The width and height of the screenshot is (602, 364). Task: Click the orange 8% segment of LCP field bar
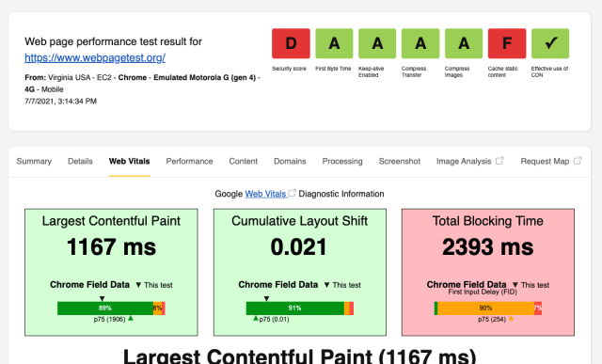pyautogui.click(x=157, y=309)
